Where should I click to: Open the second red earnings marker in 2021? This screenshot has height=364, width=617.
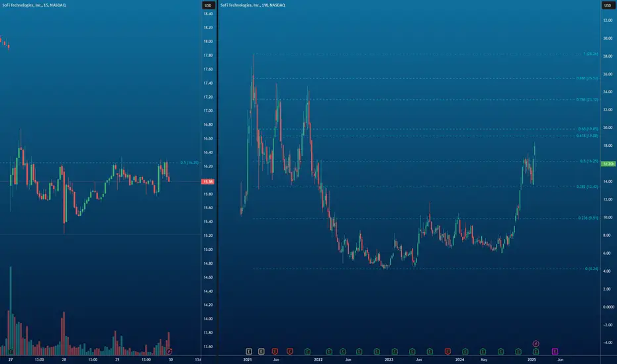(x=289, y=351)
